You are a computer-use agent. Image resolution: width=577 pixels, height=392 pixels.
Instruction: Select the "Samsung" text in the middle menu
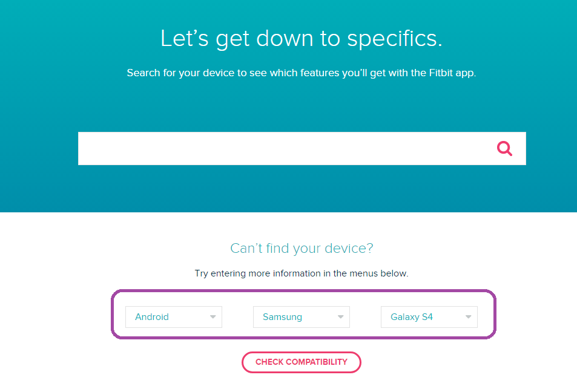click(x=282, y=317)
